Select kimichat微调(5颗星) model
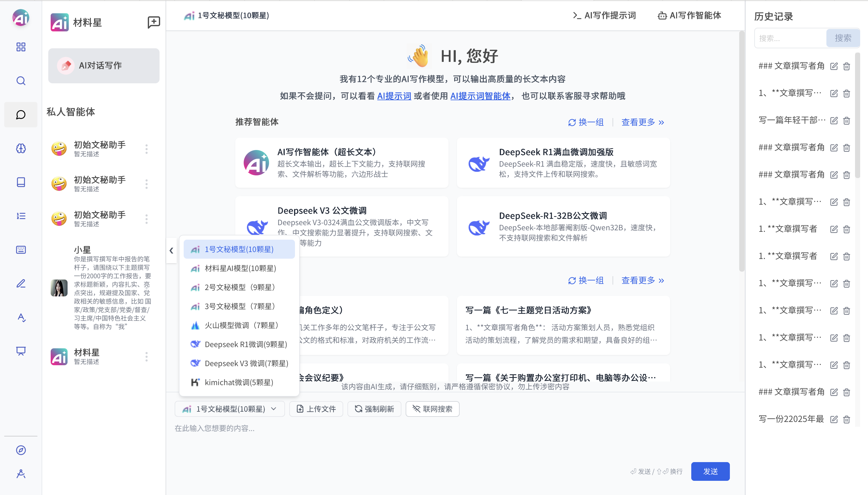868x495 pixels. point(239,382)
